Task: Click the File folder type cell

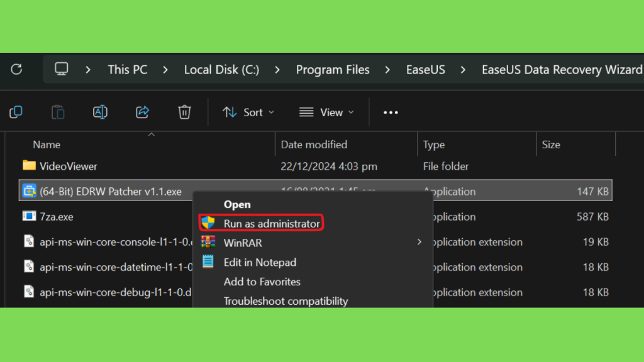Action: tap(446, 166)
